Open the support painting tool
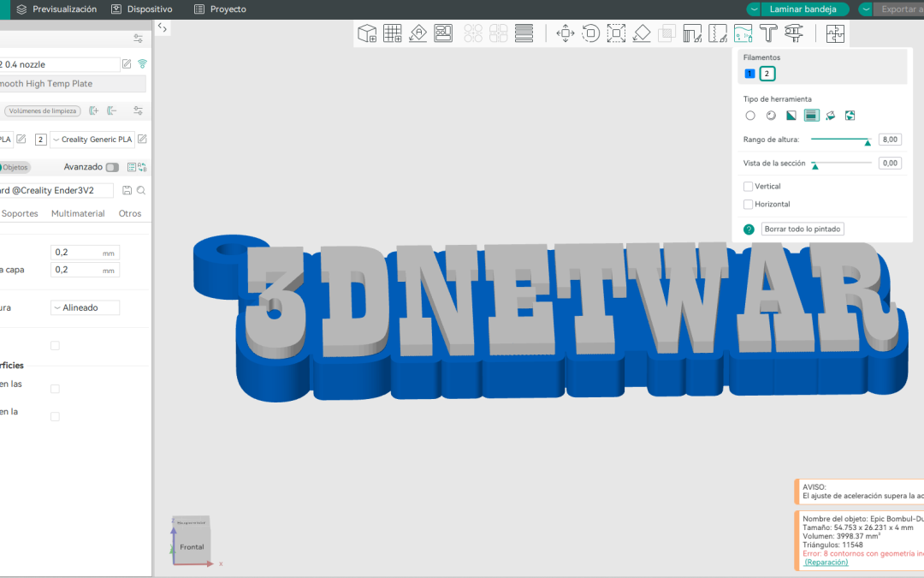 [x=692, y=33]
